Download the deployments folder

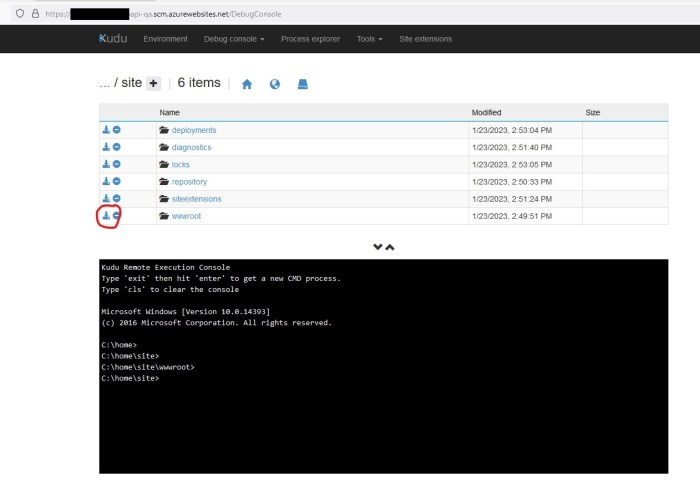[x=106, y=130]
